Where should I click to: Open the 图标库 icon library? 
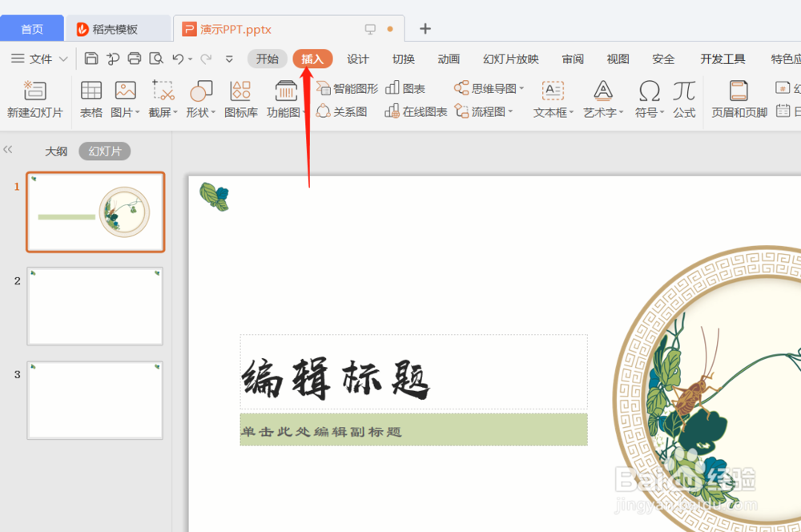(240, 91)
